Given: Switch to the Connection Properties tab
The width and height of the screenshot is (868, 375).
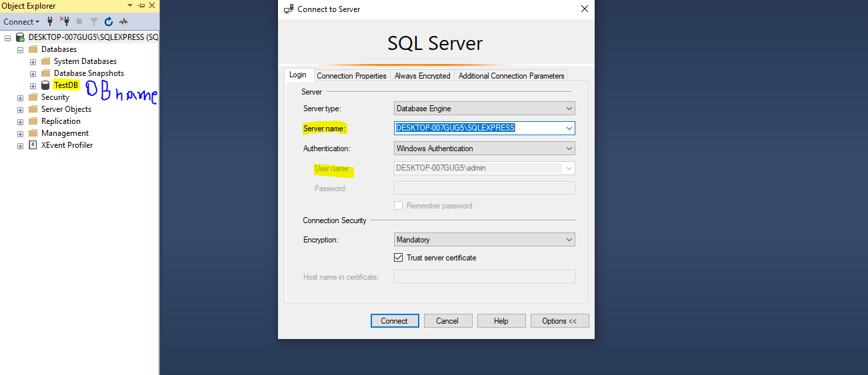Looking at the screenshot, I should pyautogui.click(x=351, y=76).
